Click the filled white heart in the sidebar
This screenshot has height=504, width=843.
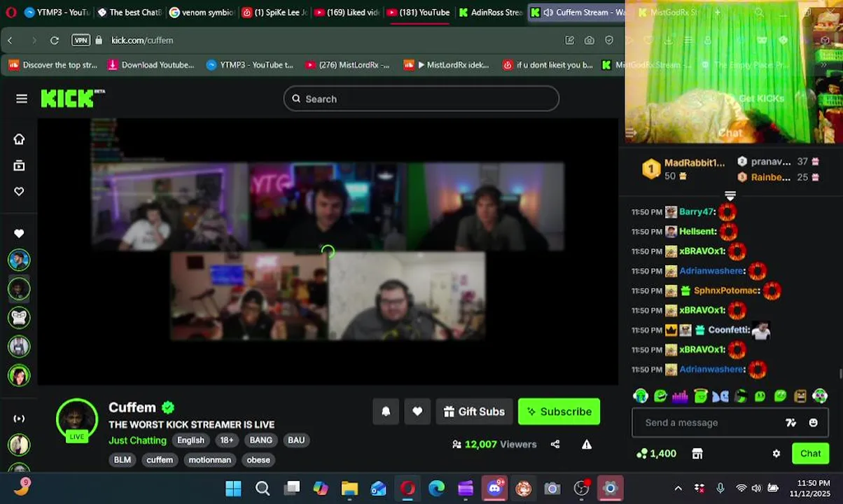(x=19, y=233)
